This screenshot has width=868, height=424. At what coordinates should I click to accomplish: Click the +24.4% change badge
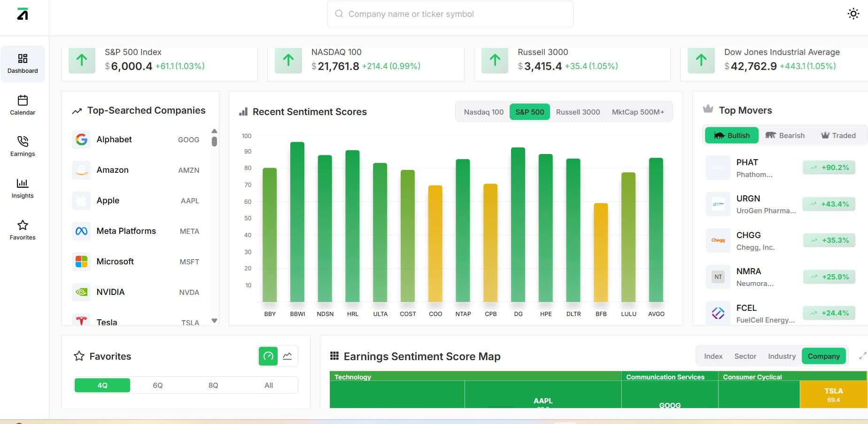pos(829,313)
